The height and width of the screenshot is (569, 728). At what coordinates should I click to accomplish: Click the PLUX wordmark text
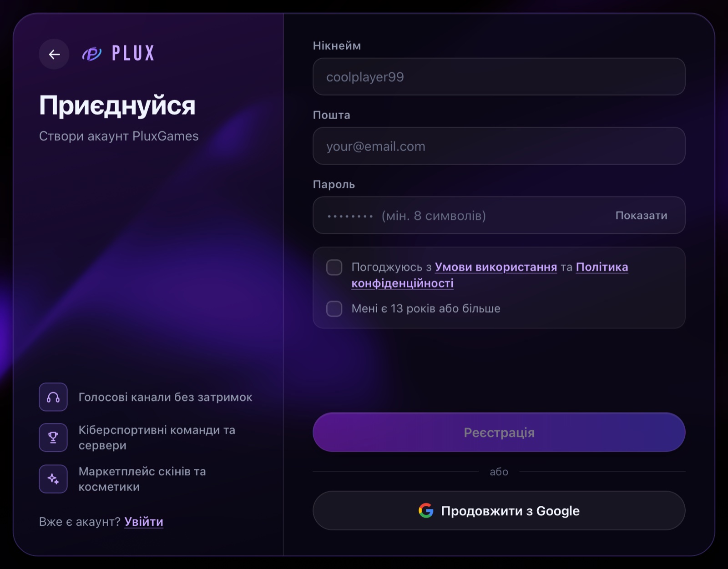(x=133, y=53)
